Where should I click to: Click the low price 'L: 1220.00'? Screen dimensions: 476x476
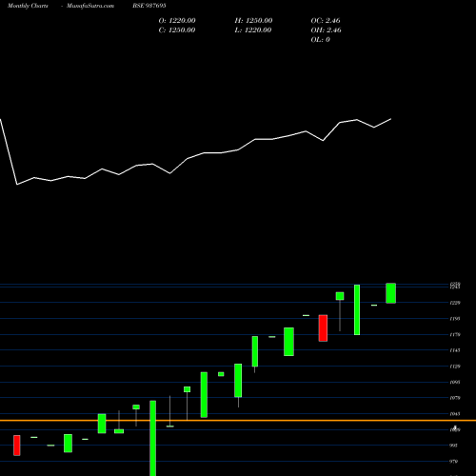tap(253, 30)
